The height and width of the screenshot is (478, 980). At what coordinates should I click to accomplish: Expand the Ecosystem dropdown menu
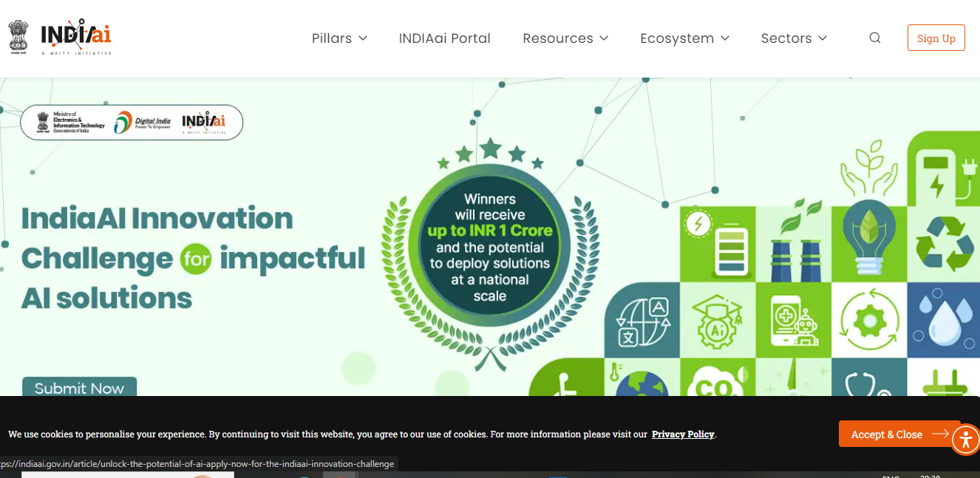(684, 38)
